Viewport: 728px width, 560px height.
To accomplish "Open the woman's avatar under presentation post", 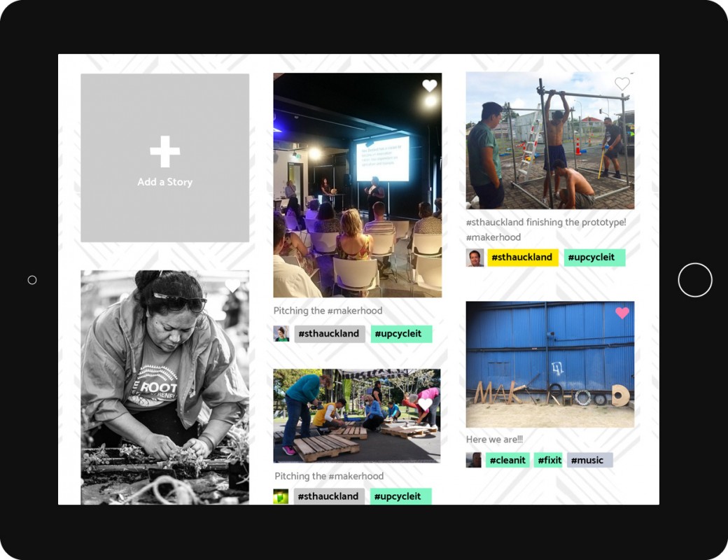I will click(x=281, y=334).
